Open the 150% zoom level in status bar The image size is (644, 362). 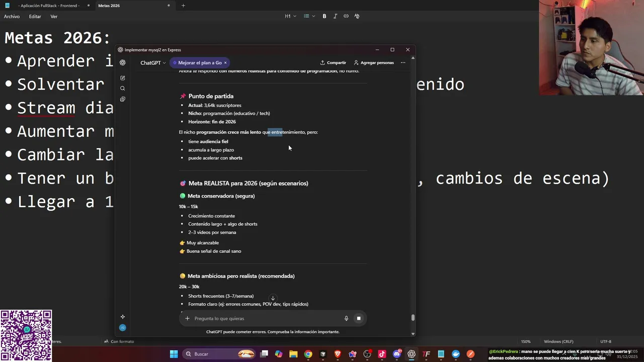[x=526, y=341]
